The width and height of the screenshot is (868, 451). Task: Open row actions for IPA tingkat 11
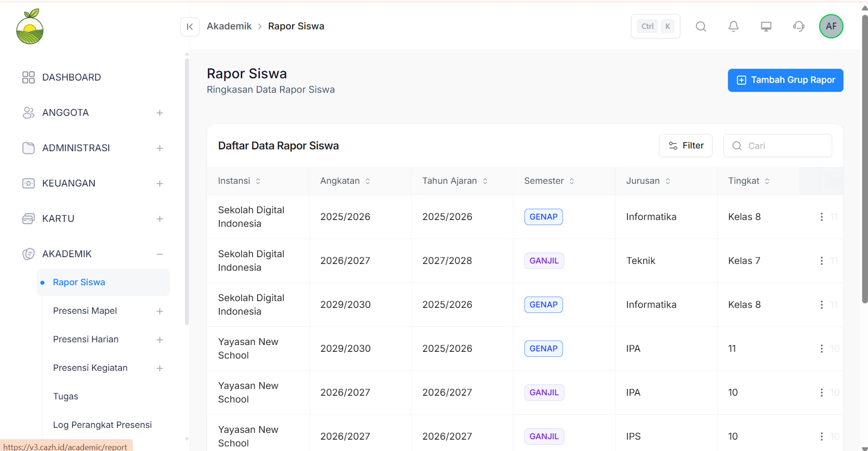click(821, 348)
